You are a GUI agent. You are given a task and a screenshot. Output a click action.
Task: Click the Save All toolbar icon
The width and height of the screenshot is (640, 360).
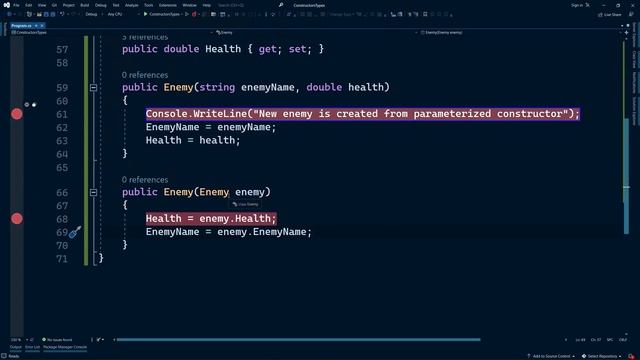pyautogui.click(x=52, y=14)
